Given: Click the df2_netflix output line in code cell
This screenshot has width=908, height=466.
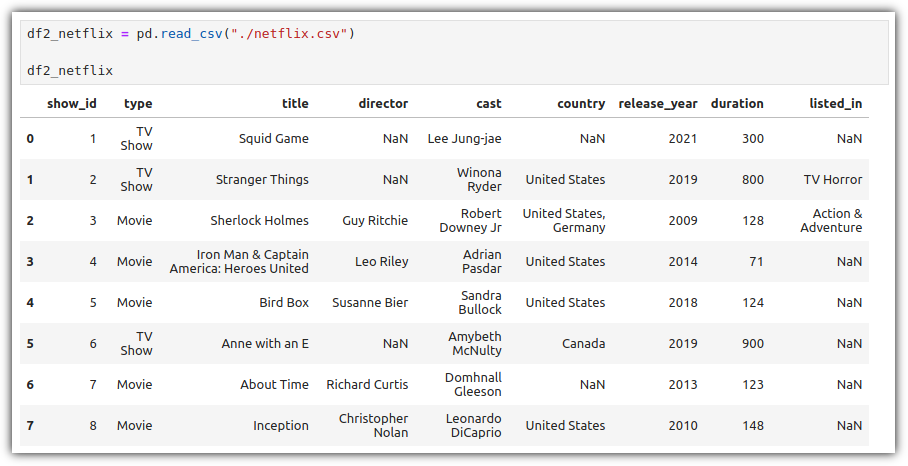Looking at the screenshot, I should click(x=70, y=71).
